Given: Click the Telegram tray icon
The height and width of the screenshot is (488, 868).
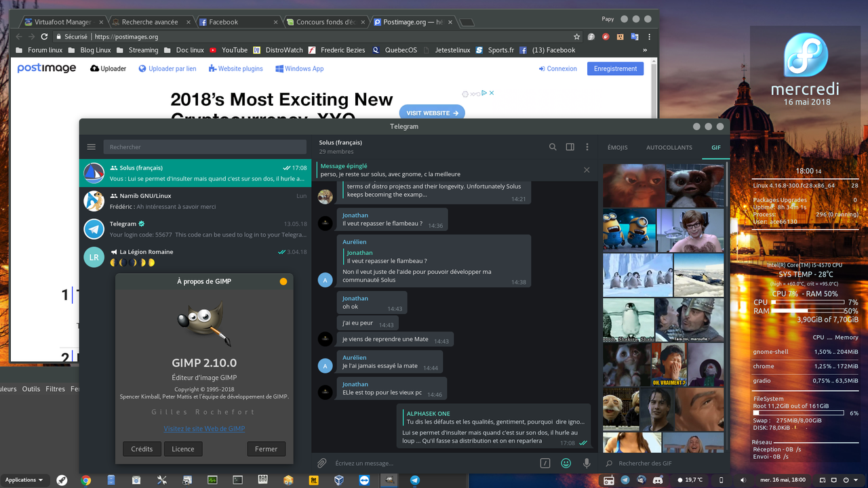Looking at the screenshot, I should [625, 480].
